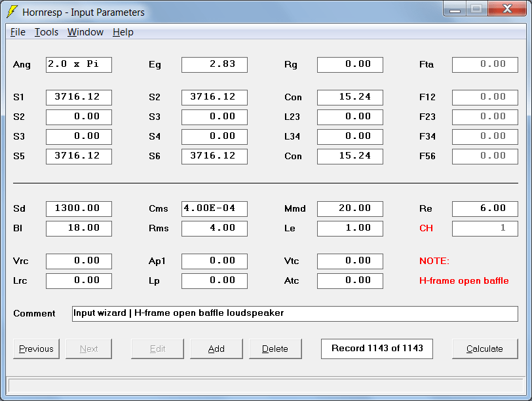Click the Fta field
532x401 pixels.
(x=485, y=64)
